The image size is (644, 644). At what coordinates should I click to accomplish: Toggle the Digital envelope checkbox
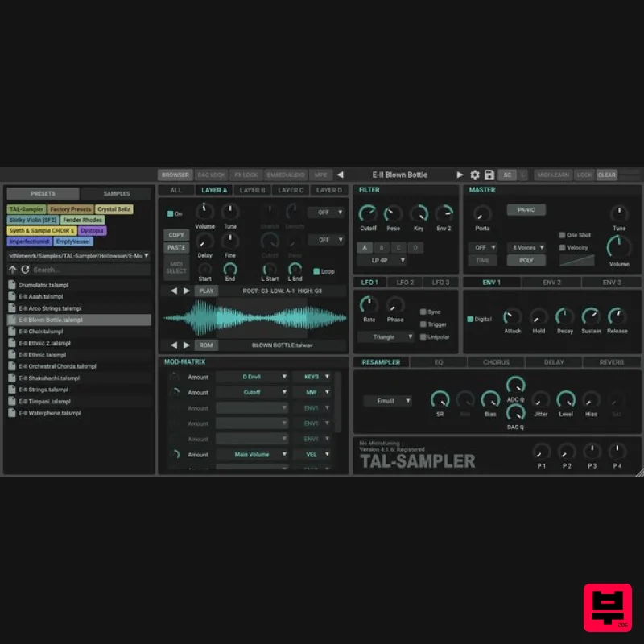point(470,319)
